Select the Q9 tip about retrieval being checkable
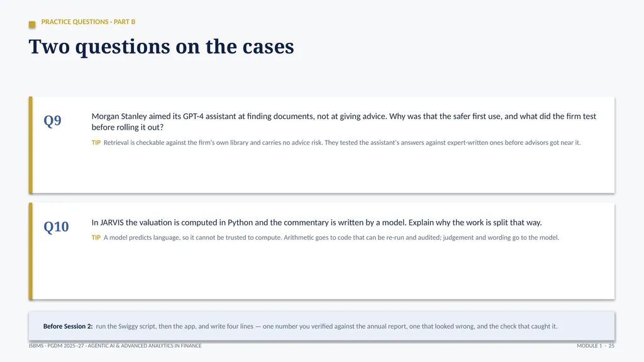The image size is (644, 362). click(342, 143)
